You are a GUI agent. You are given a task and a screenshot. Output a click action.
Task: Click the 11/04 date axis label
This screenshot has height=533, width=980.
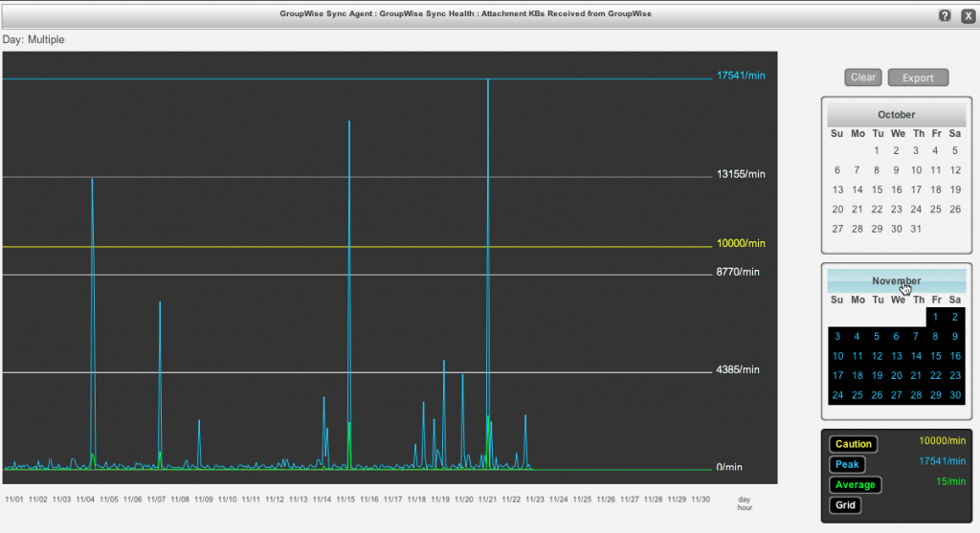(x=85, y=500)
